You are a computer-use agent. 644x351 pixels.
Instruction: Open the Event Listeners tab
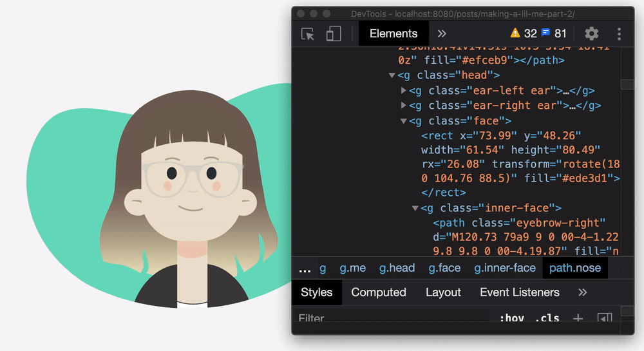tap(519, 292)
